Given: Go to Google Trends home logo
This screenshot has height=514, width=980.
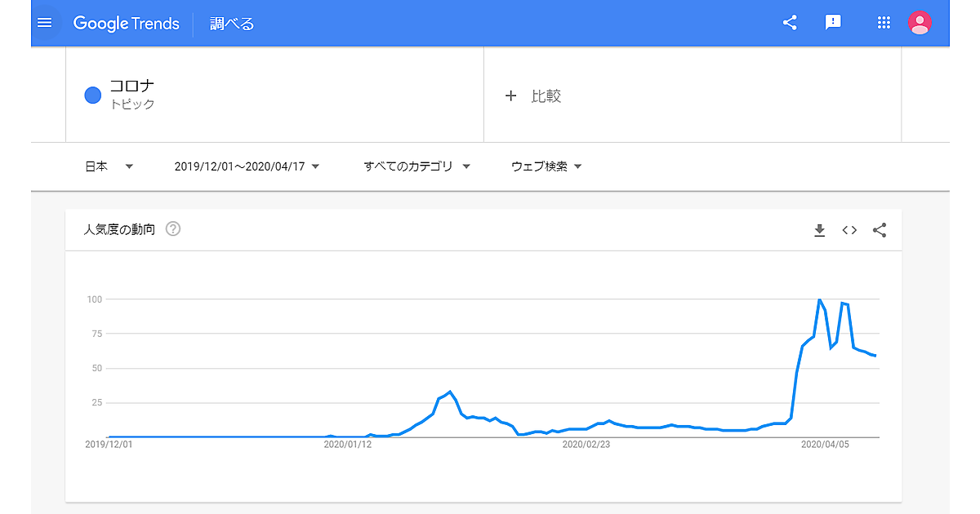Looking at the screenshot, I should point(127,24).
